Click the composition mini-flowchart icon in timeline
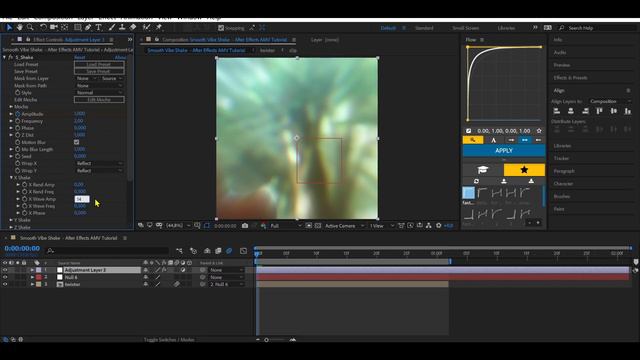This screenshot has height=360, width=640. (x=179, y=251)
